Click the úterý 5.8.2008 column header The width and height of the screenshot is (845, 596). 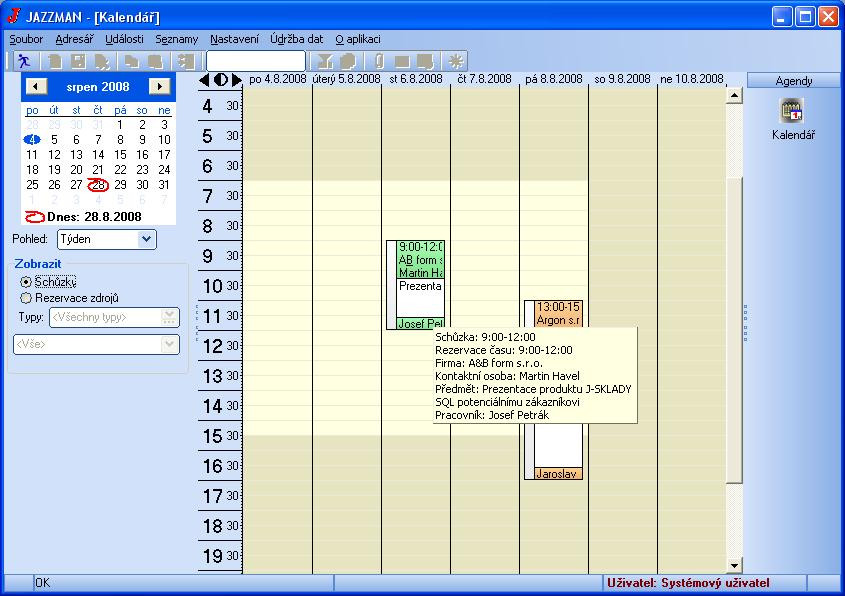(x=347, y=79)
